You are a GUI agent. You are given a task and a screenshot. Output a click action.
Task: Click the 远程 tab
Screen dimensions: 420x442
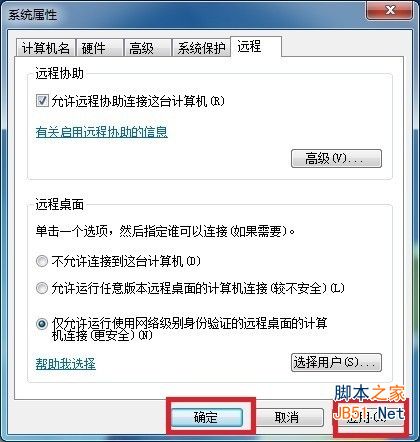coord(256,46)
